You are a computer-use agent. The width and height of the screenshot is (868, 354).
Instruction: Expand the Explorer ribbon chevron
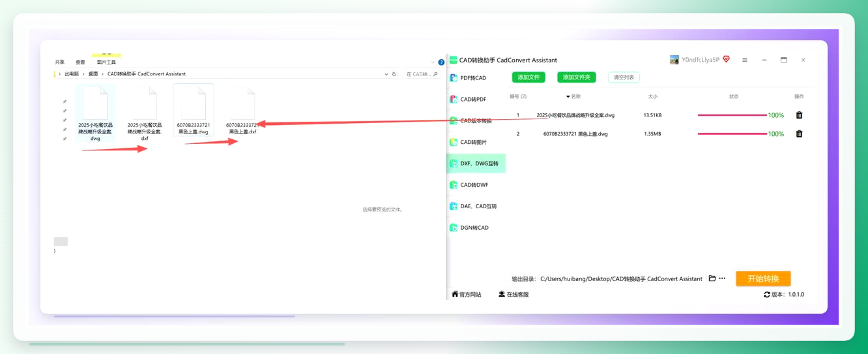pyautogui.click(x=433, y=62)
